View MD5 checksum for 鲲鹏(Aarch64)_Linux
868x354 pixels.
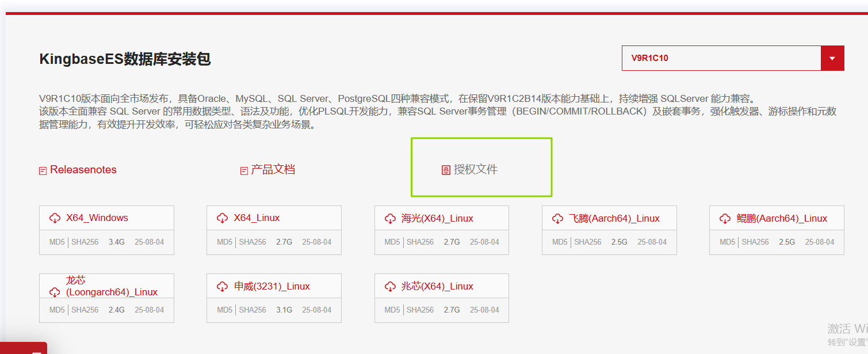(727, 242)
